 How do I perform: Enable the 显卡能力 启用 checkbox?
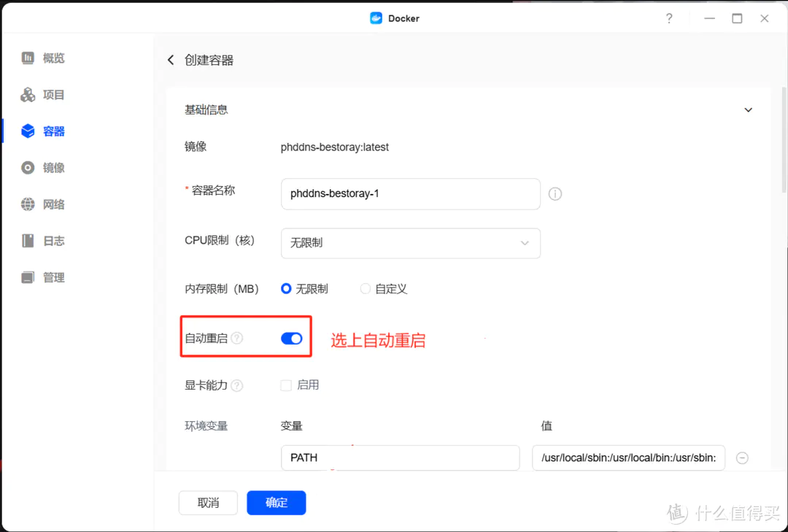point(286,385)
